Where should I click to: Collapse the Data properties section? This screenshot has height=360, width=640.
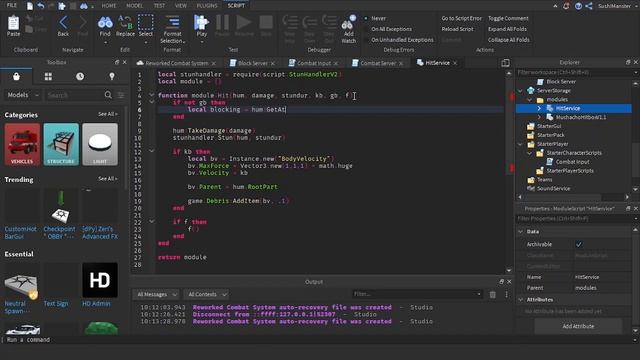[520, 231]
